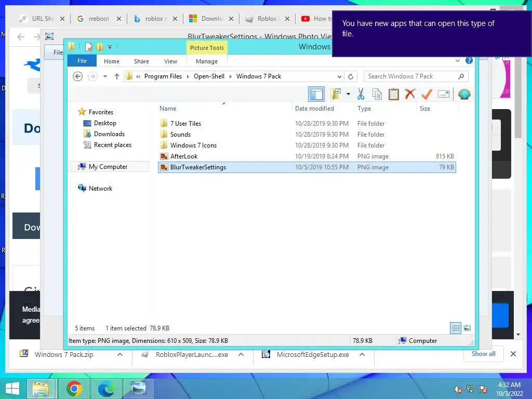Go up one folder level
532x399 pixels.
click(117, 76)
